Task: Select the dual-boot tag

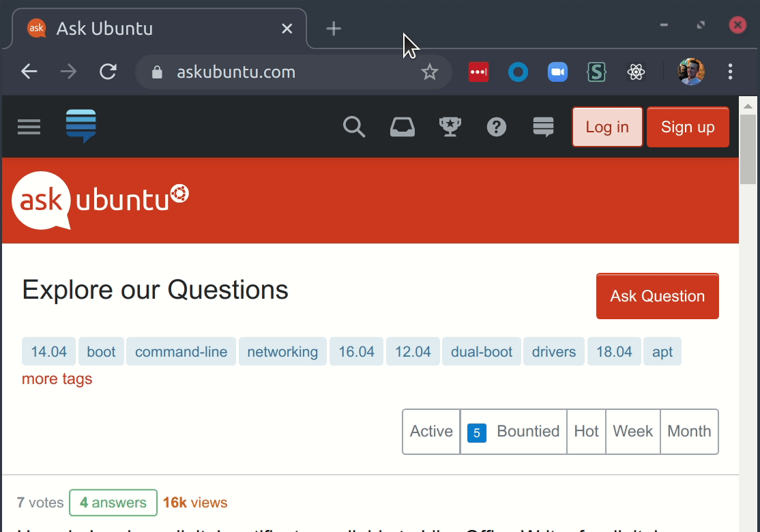Action: tap(482, 351)
